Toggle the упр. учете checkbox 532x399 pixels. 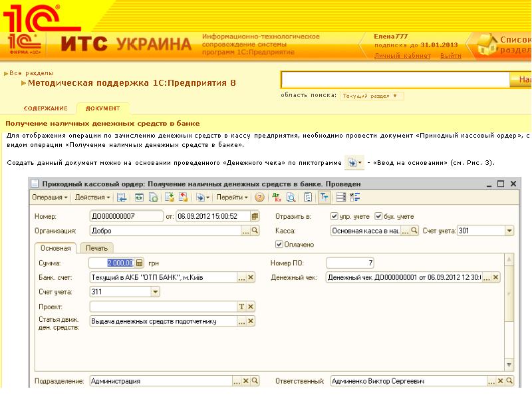click(334, 216)
